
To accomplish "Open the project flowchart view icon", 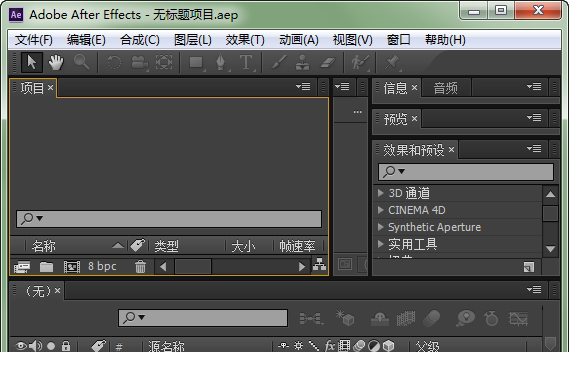I will pyautogui.click(x=319, y=264).
